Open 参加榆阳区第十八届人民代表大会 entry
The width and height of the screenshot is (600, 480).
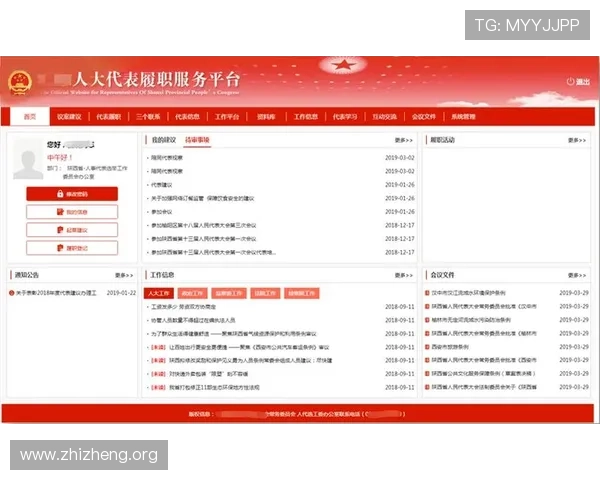[204, 225]
